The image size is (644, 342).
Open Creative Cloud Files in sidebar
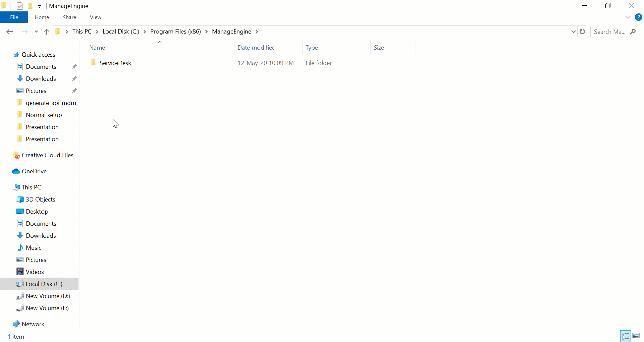tap(48, 155)
